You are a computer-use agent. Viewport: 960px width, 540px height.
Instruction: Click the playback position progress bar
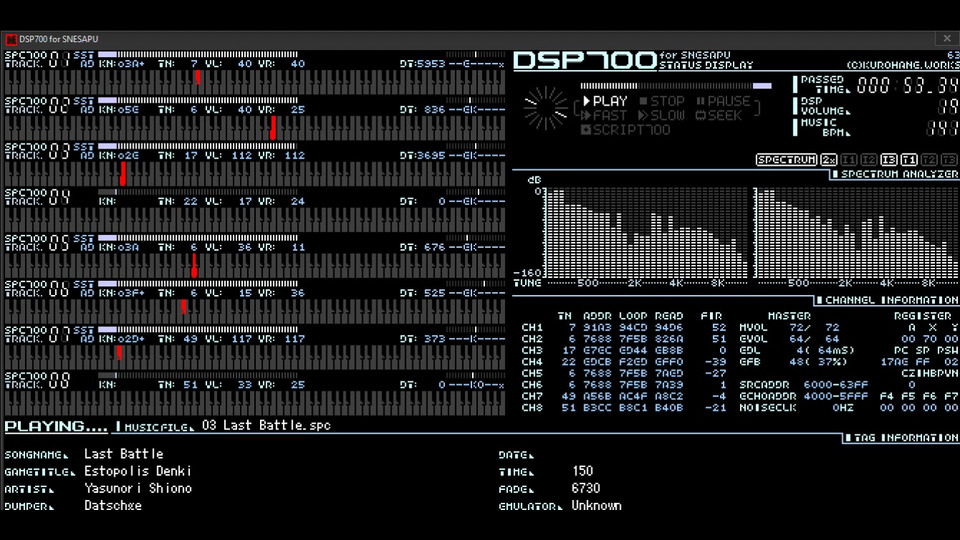676,86
